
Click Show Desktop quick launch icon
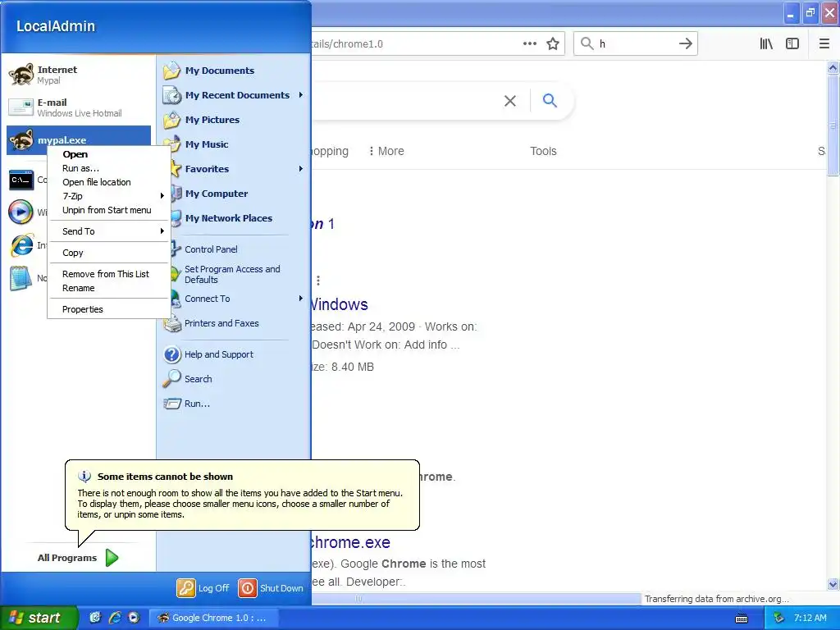[x=95, y=618]
